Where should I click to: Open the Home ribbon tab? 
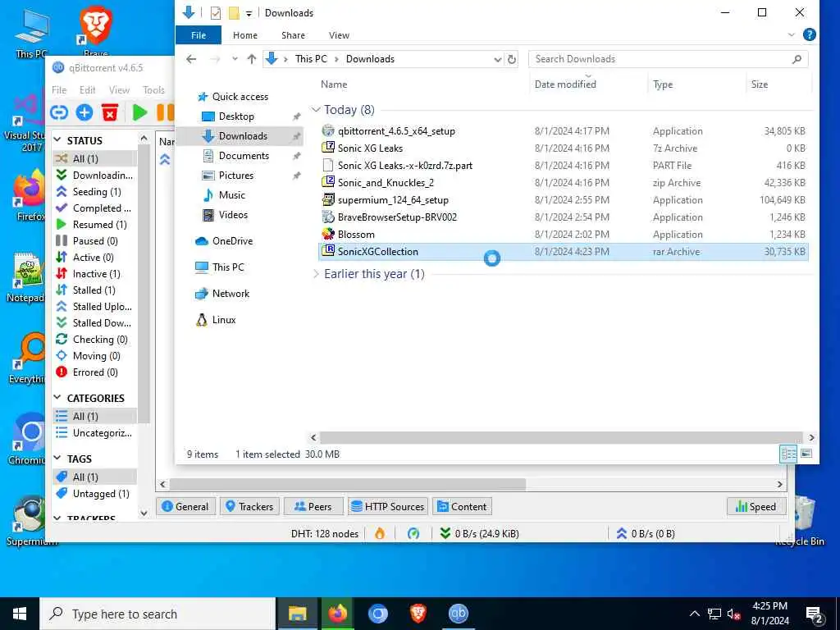pos(245,35)
